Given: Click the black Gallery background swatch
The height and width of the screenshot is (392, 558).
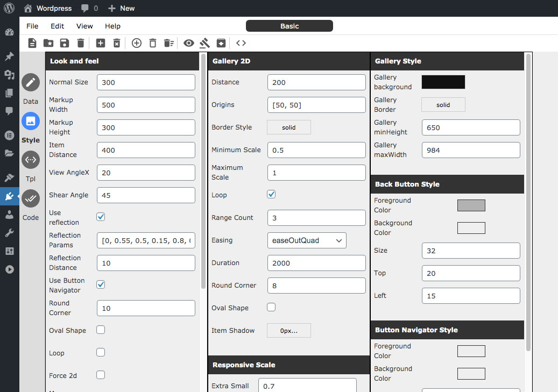Looking at the screenshot, I should [443, 82].
